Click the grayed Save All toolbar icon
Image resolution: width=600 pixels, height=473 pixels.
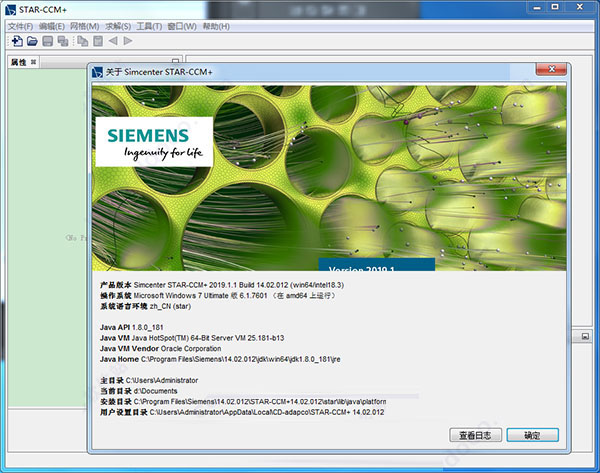click(63, 41)
